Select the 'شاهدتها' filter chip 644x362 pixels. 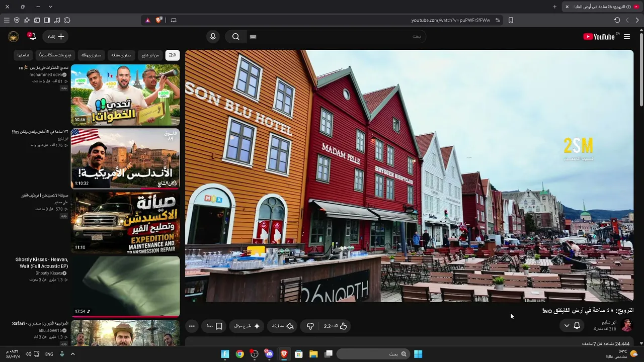click(x=24, y=55)
